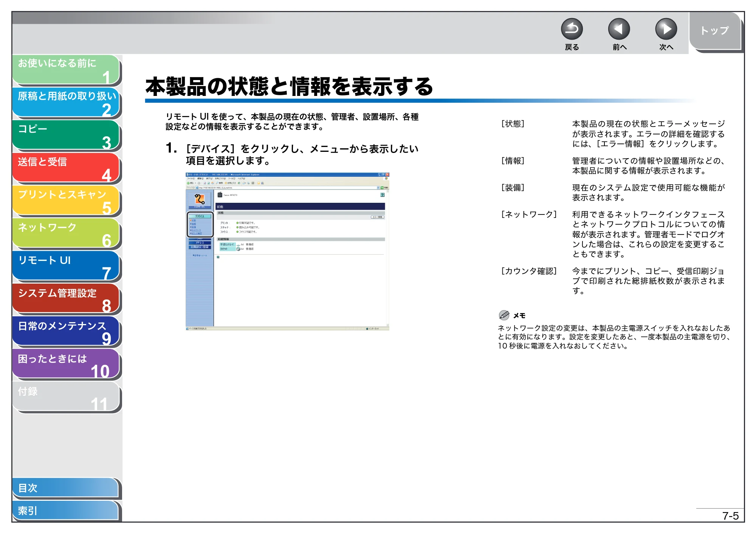The height and width of the screenshot is (534, 756).
Task: Click the [情報] term label
Action: pos(513,161)
